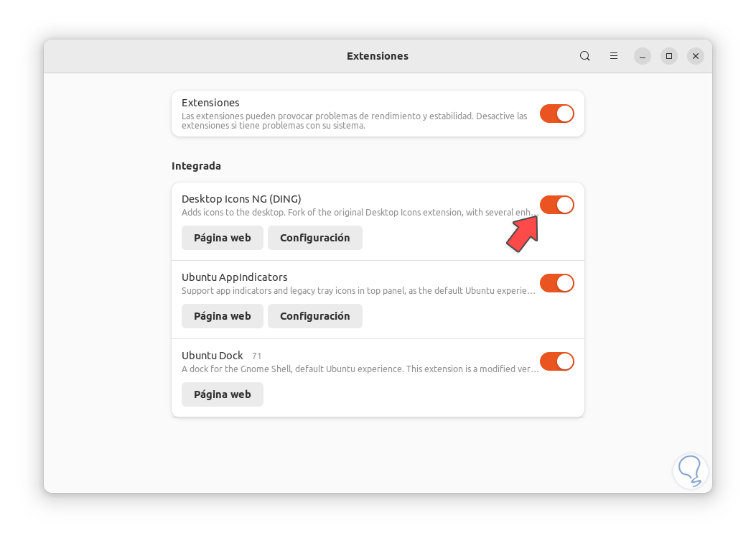The width and height of the screenshot is (756, 541).
Task: Click the Integrada section heading
Action: pyautogui.click(x=196, y=166)
